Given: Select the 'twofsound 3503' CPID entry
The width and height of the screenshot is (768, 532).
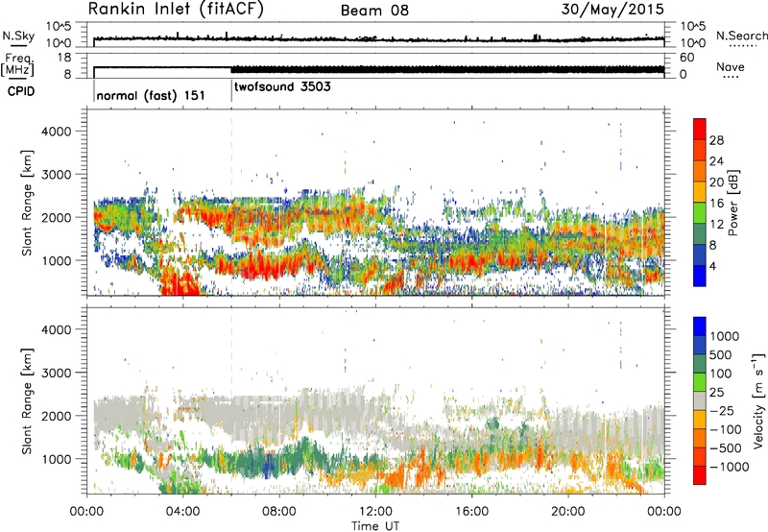Looking at the screenshot, I should [282, 87].
